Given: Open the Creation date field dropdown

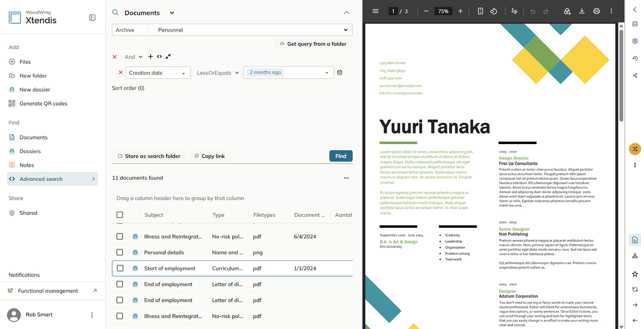Looking at the screenshot, I should 158,73.
